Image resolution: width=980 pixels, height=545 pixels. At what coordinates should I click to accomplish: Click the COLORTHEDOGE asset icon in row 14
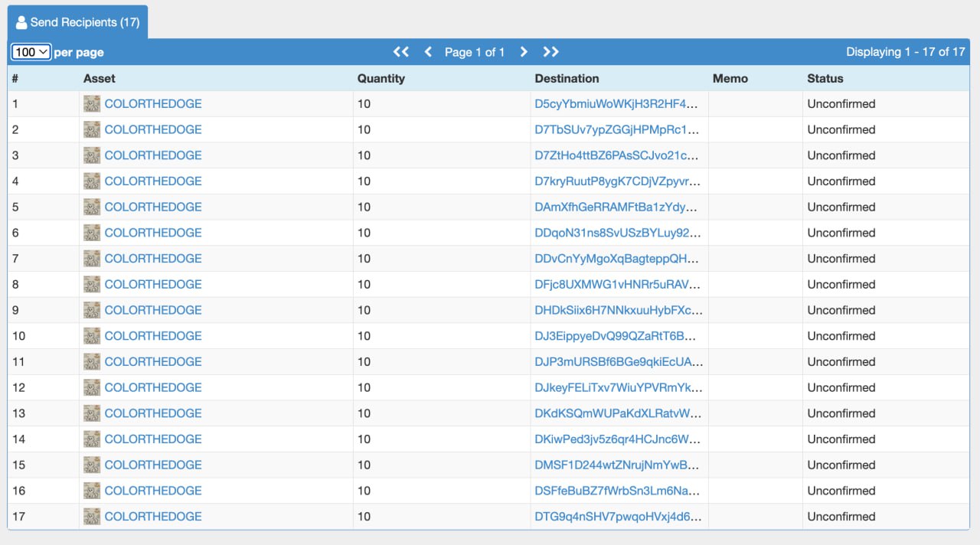pos(92,439)
